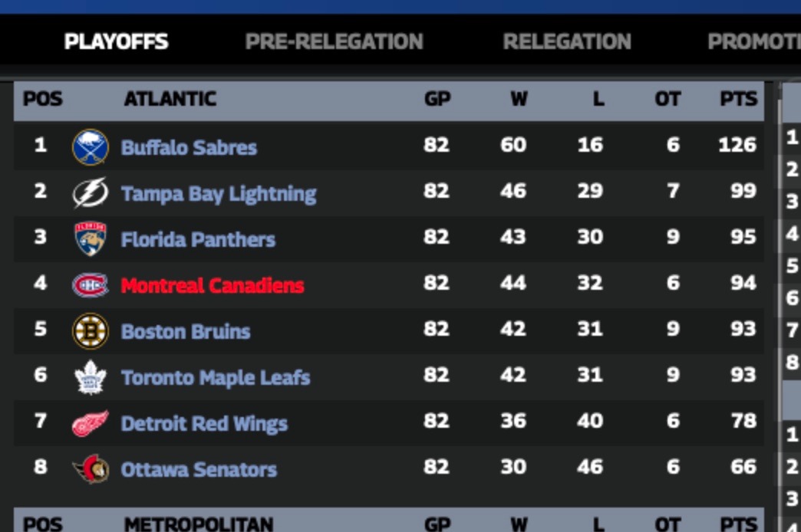This screenshot has height=532, width=801.
Task: Click the Florida Panthers logo icon
Action: [x=90, y=238]
